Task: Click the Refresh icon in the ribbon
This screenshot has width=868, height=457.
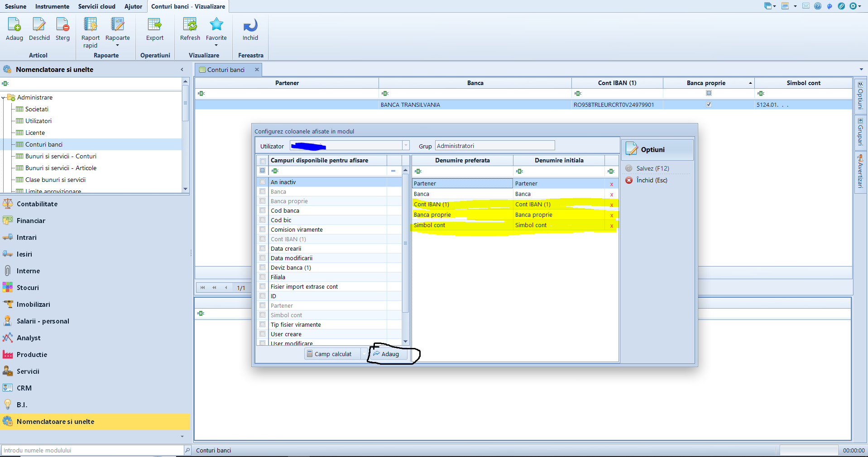Action: (190, 24)
